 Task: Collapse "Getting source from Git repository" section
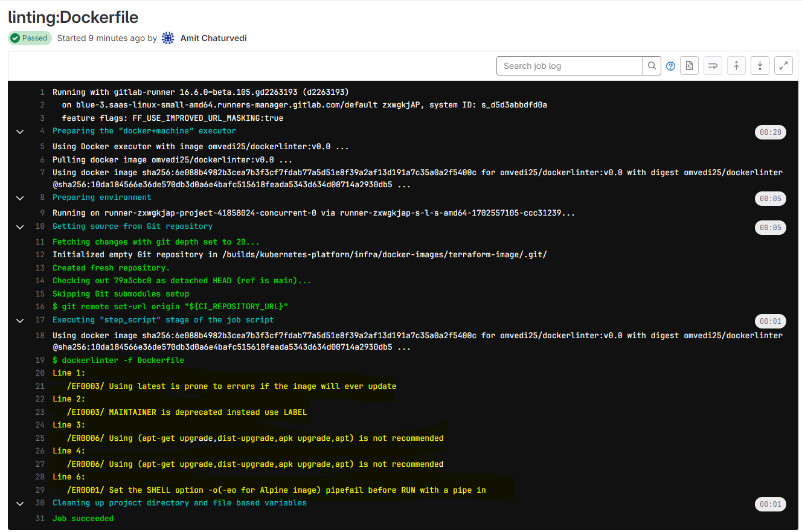(20, 227)
